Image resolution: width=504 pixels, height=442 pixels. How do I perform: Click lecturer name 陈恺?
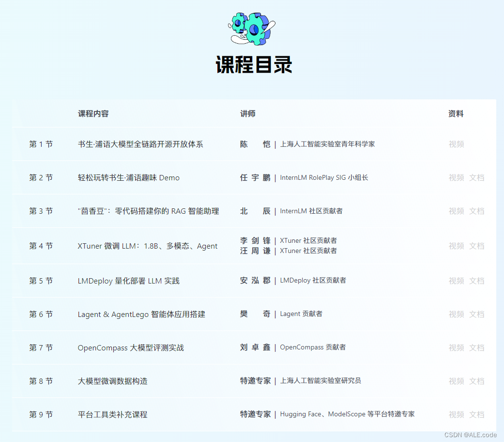click(x=255, y=144)
